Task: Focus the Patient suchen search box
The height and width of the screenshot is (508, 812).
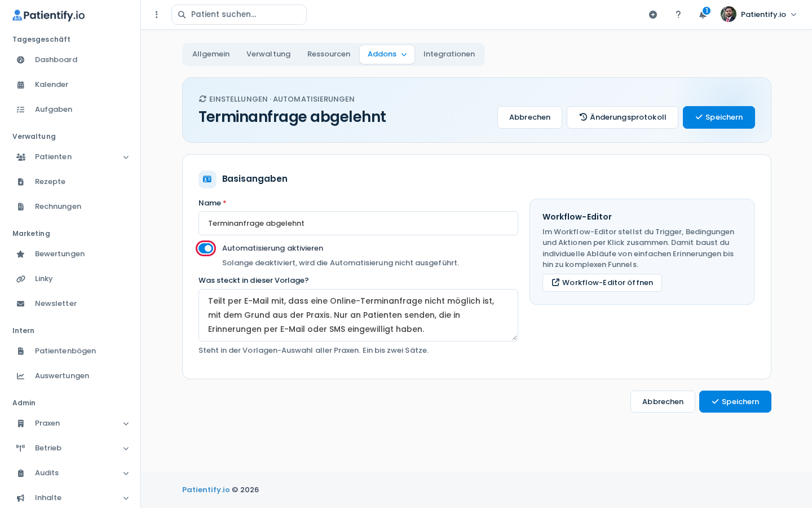Action: click(239, 15)
